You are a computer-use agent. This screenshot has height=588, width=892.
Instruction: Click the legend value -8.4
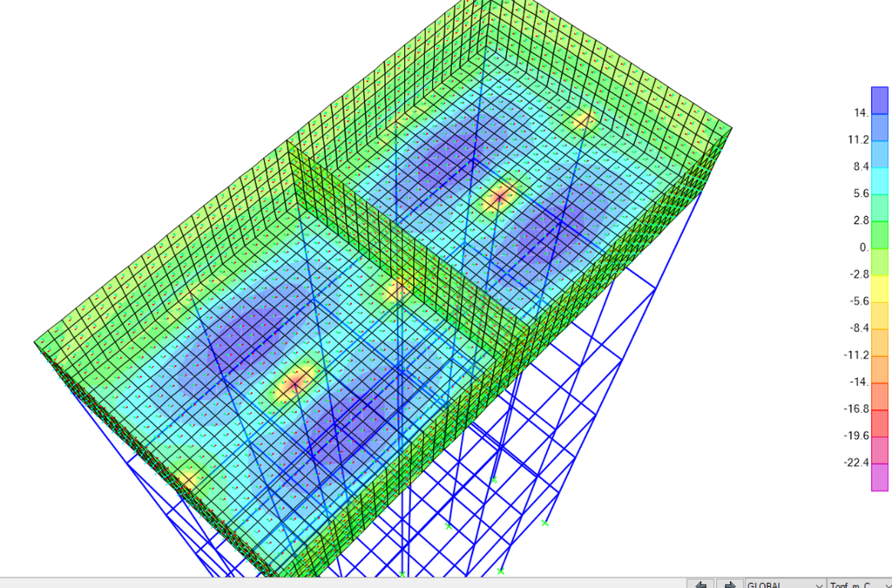(x=860, y=328)
